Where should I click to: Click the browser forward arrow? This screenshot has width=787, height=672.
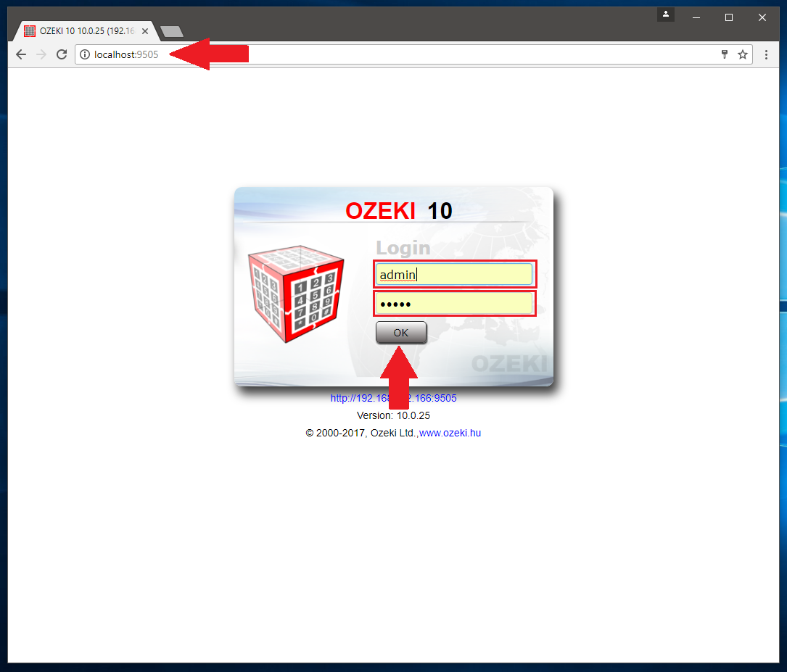coord(41,54)
